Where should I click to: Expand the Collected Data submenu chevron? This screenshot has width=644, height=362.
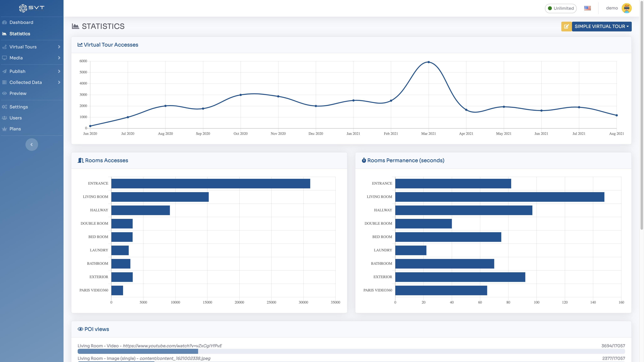click(59, 82)
